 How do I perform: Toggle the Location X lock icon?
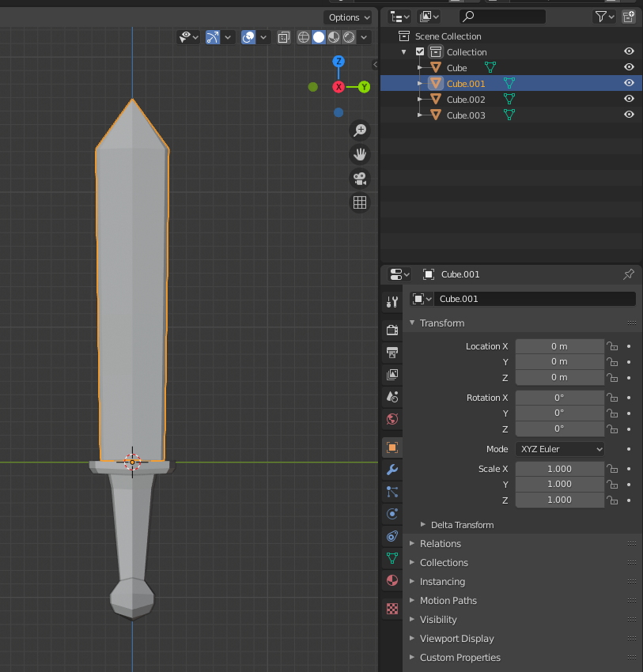tap(611, 346)
